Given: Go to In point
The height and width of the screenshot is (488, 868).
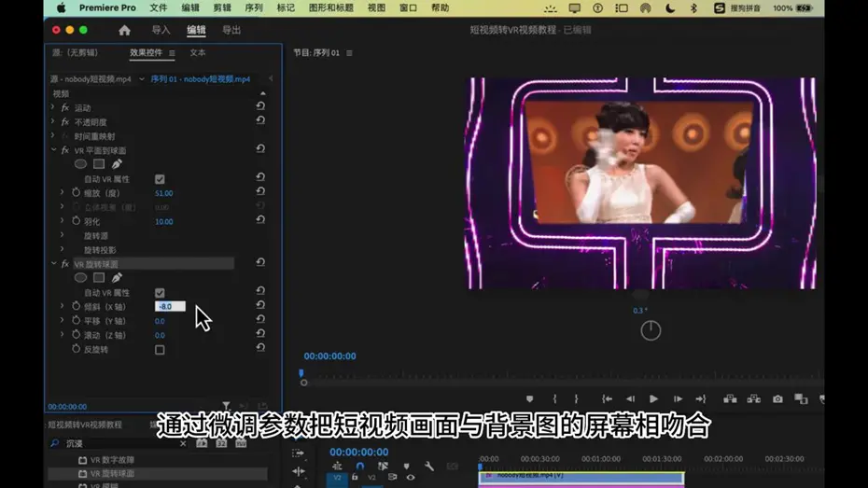Looking at the screenshot, I should coord(608,399).
